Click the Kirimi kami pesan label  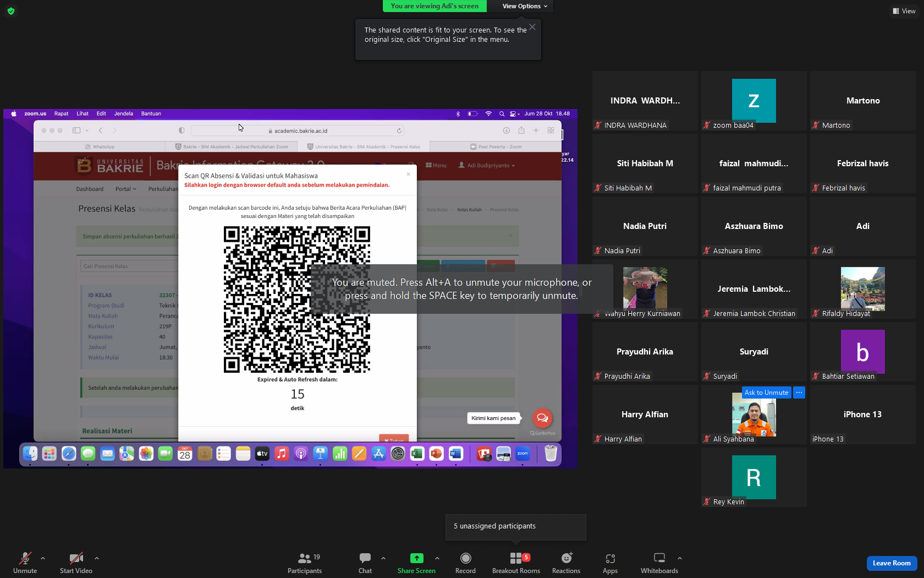click(493, 418)
